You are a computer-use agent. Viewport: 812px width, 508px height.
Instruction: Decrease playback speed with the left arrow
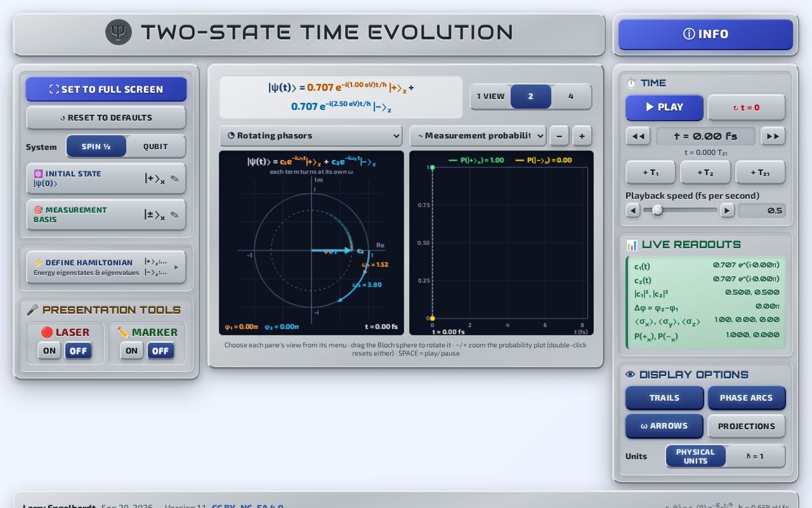pyautogui.click(x=633, y=210)
